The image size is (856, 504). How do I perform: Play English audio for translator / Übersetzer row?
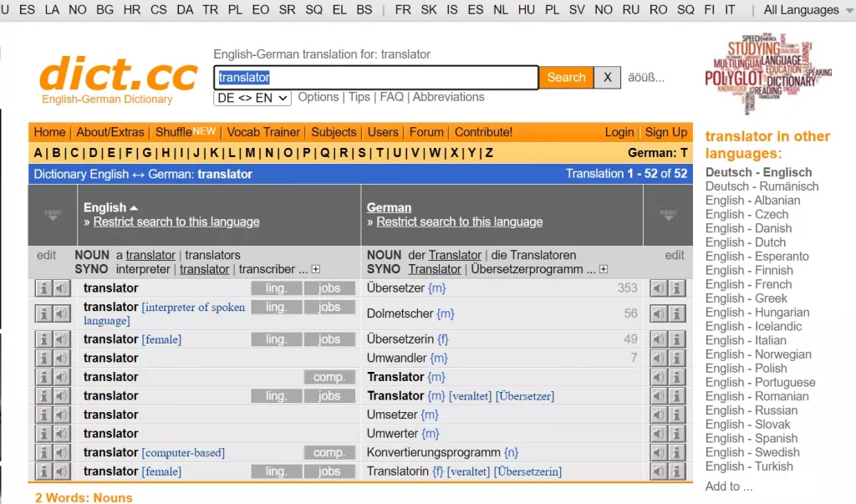pos(62,288)
